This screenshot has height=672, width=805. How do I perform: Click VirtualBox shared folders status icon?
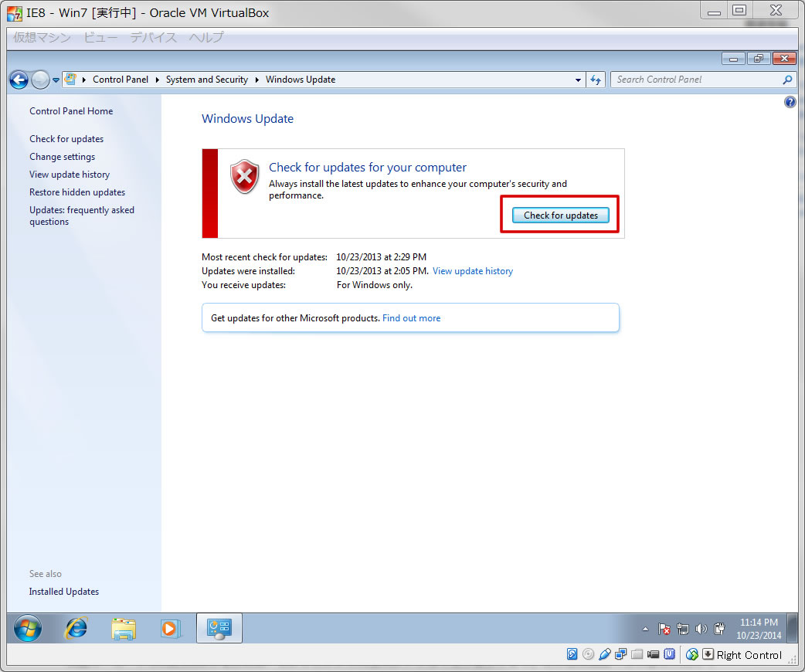tap(637, 654)
